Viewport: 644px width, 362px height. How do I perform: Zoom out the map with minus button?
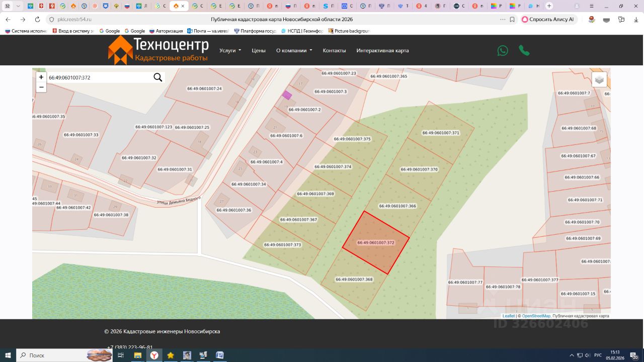(41, 87)
